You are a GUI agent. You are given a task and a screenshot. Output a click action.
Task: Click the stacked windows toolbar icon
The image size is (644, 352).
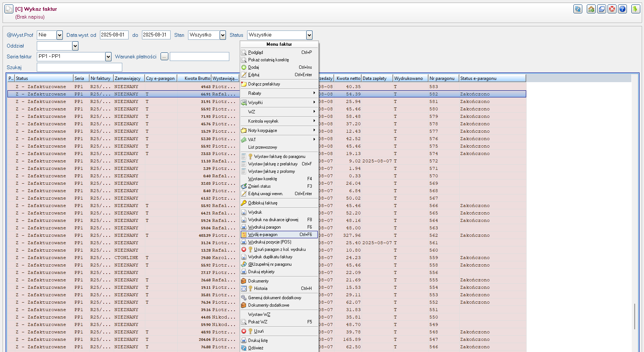coord(602,9)
